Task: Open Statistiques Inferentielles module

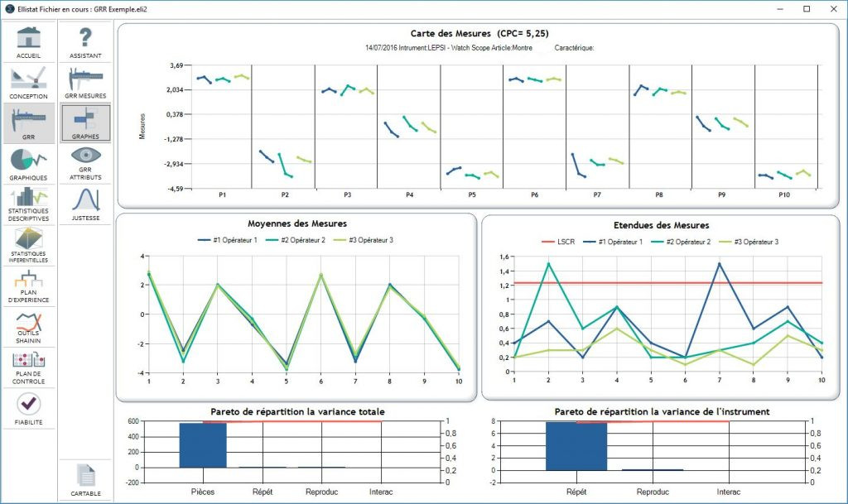Action: pyautogui.click(x=29, y=246)
